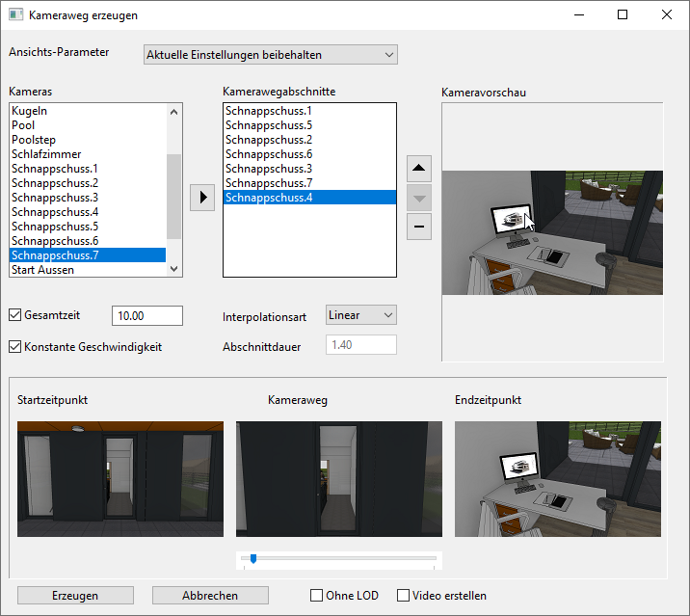
Task: Enable the Ohne LOD checkbox
Action: [x=316, y=596]
